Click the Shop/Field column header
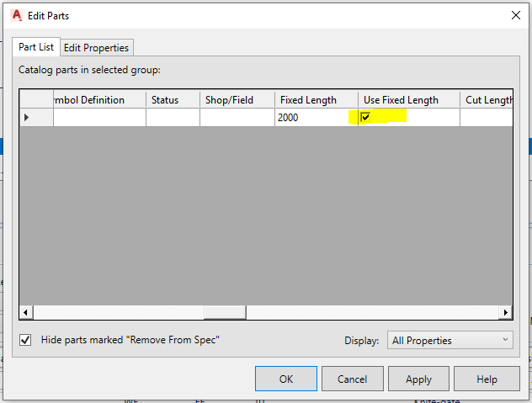The image size is (532, 403). [x=237, y=100]
